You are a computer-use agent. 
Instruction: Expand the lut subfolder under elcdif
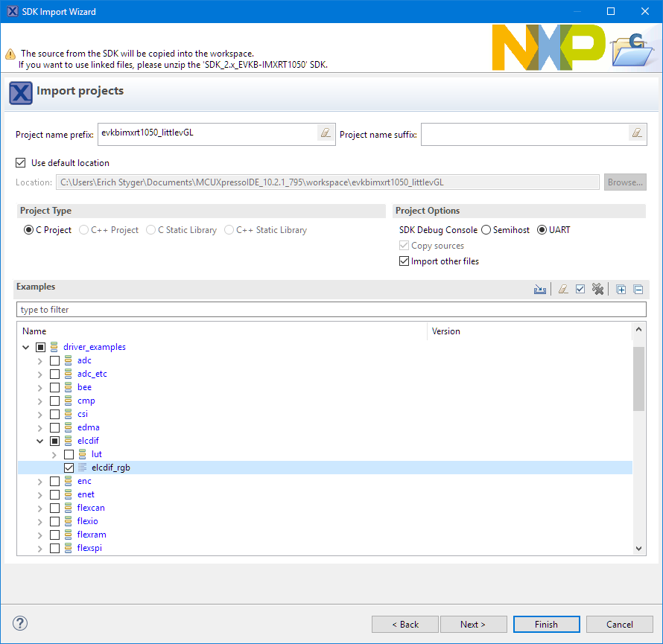click(x=54, y=454)
